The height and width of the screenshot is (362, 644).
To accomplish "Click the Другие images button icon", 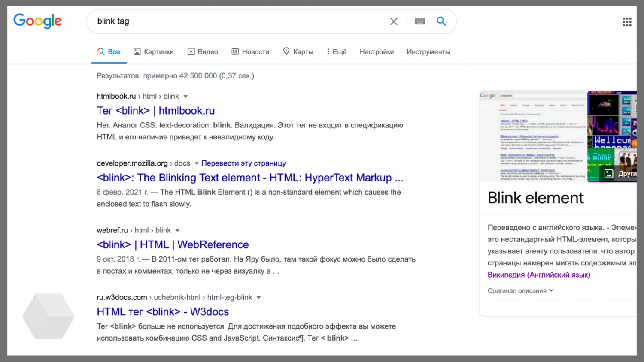I will tap(609, 174).
